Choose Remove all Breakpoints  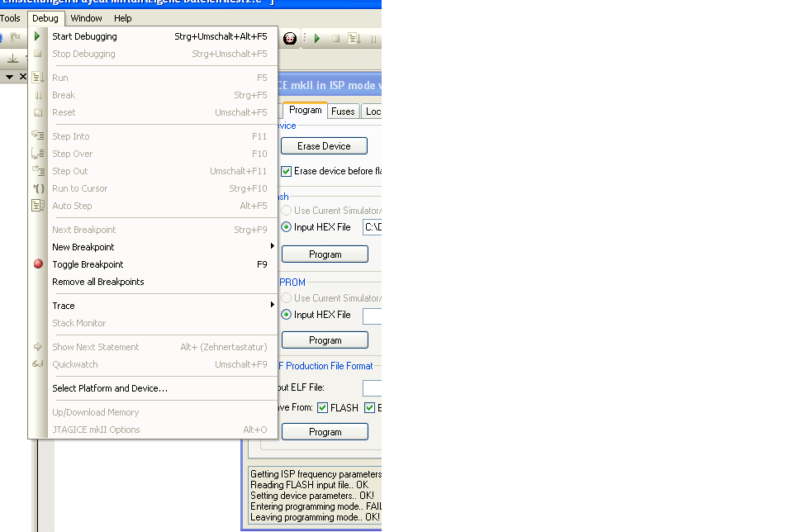tap(153, 282)
